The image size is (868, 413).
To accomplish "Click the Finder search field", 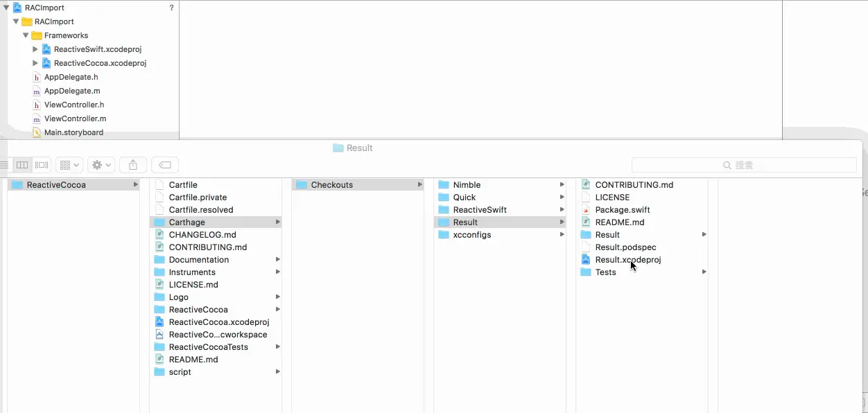I will coord(744,165).
